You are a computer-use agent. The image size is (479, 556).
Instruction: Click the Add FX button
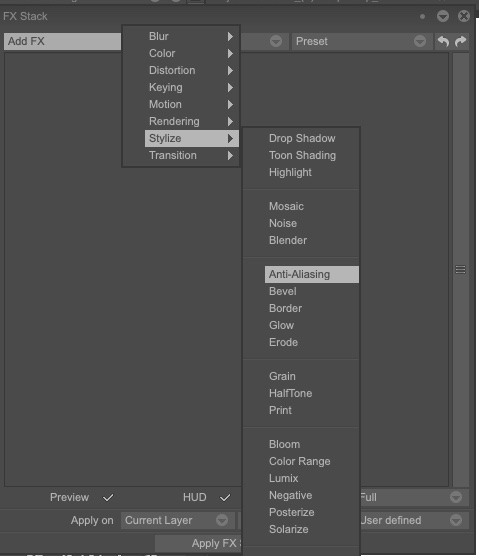click(x=62, y=41)
